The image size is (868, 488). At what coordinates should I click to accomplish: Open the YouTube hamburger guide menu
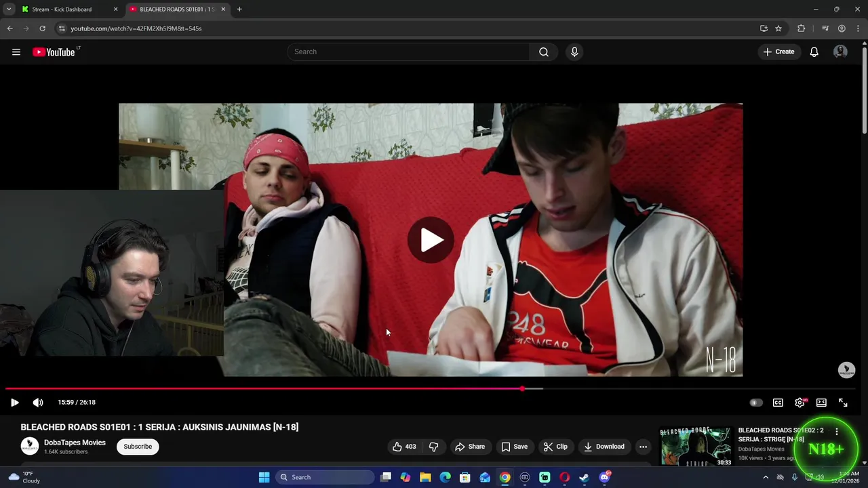[x=16, y=52]
